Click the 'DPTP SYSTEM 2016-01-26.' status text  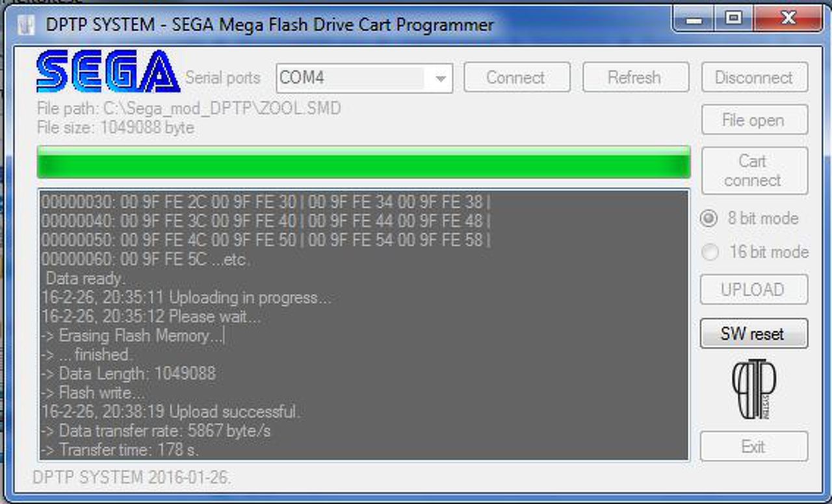click(132, 478)
